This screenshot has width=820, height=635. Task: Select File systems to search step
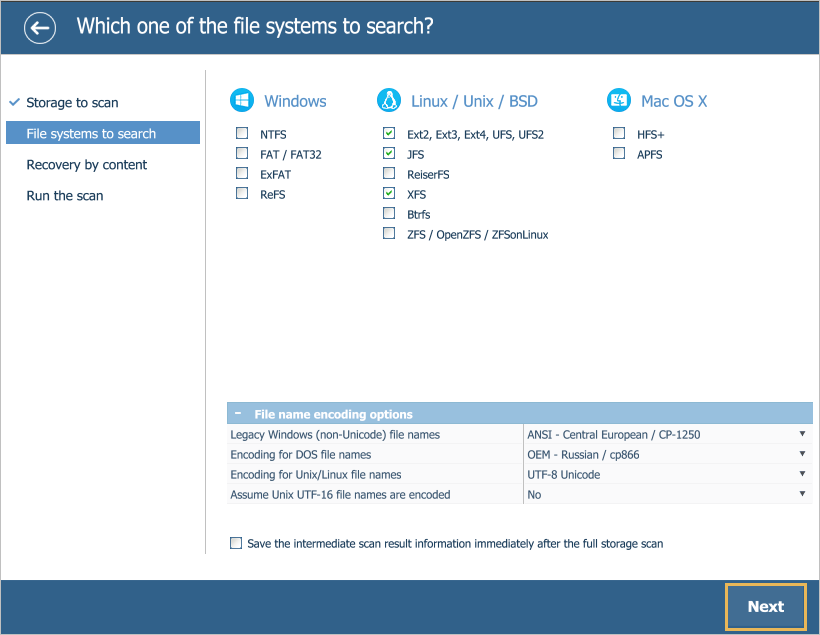point(102,133)
